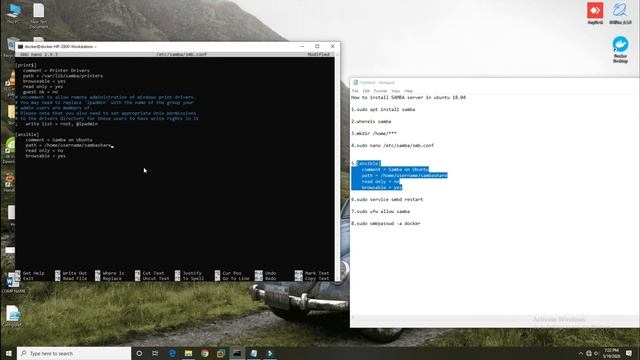Open the File menu in Notepad
This screenshot has height=360, width=640.
pyautogui.click(x=355, y=91)
